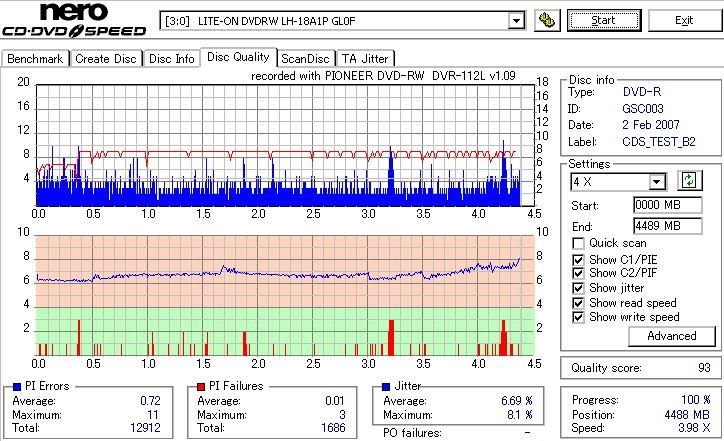Click the disc ID GSC003
The height and width of the screenshot is (441, 724).
point(643,109)
